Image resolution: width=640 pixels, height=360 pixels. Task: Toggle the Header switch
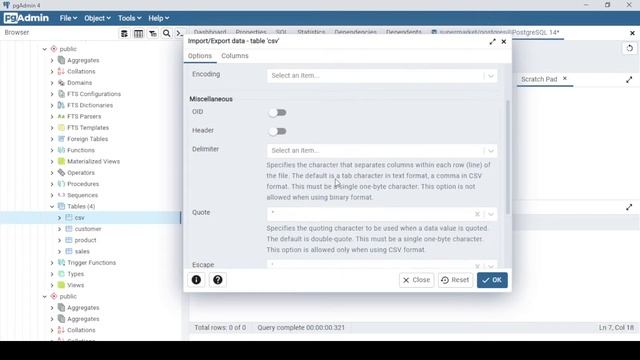278,131
